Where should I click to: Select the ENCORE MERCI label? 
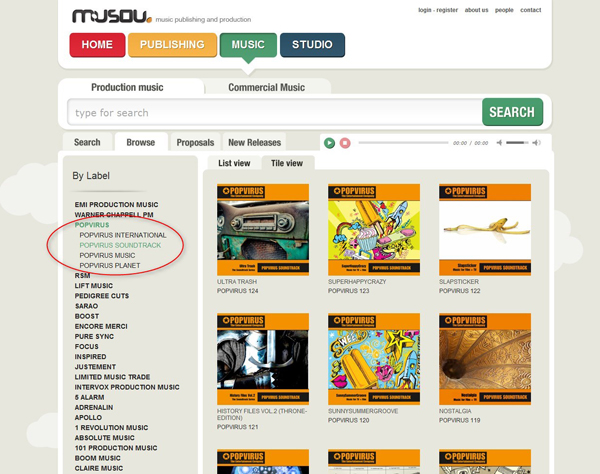coord(101,326)
